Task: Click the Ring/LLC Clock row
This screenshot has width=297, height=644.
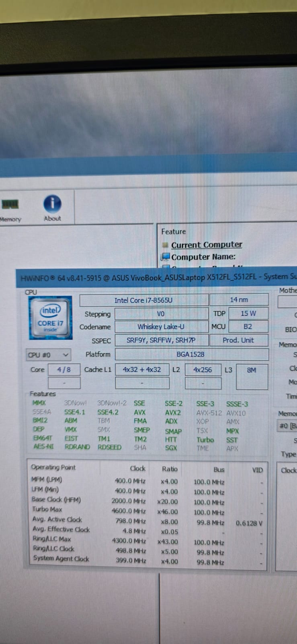Action: pos(147,550)
